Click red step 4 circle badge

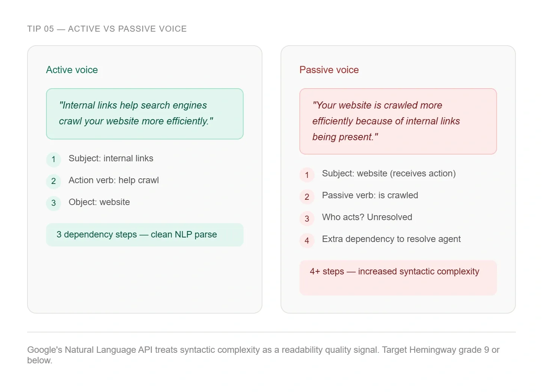click(307, 240)
